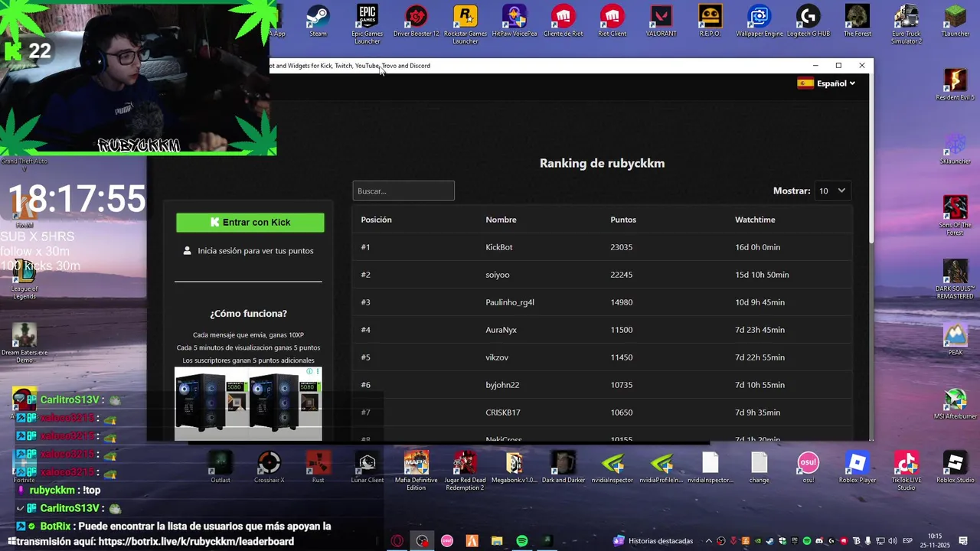Launch Outlast desktop icon

pyautogui.click(x=220, y=468)
